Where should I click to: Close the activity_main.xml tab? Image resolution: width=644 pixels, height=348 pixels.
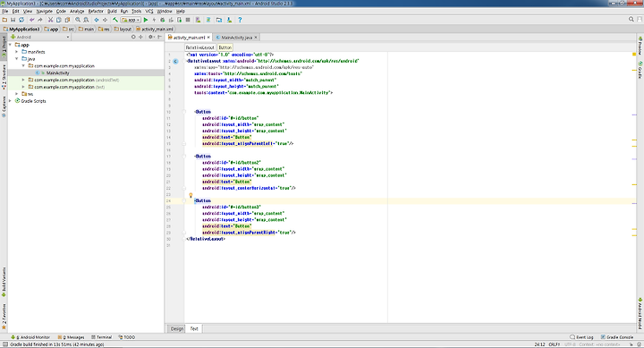click(x=208, y=38)
